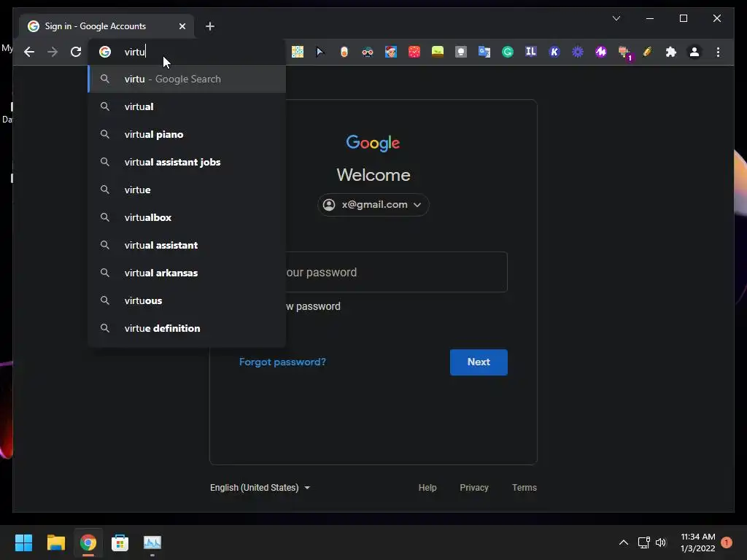Click the Chrome taskbar icon

coord(88,542)
